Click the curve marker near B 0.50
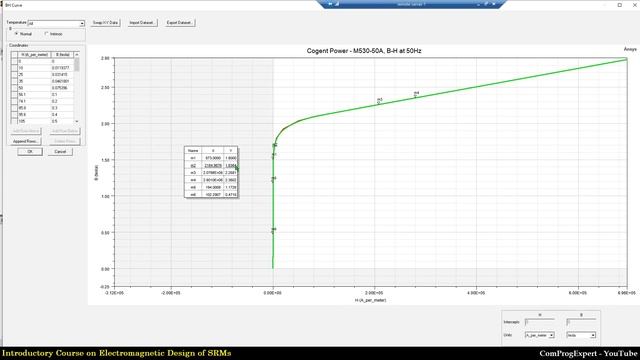Image resolution: width=640 pixels, height=360 pixels. pos(273,231)
